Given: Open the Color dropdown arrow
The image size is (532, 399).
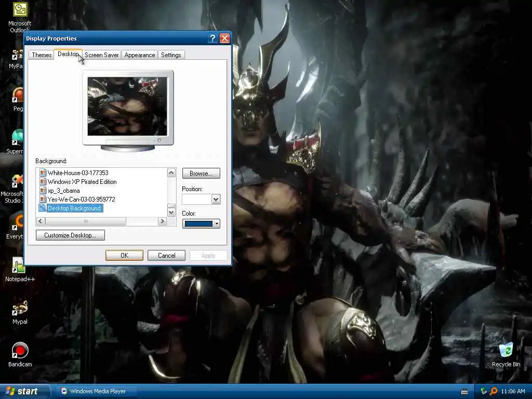Looking at the screenshot, I should click(x=217, y=223).
